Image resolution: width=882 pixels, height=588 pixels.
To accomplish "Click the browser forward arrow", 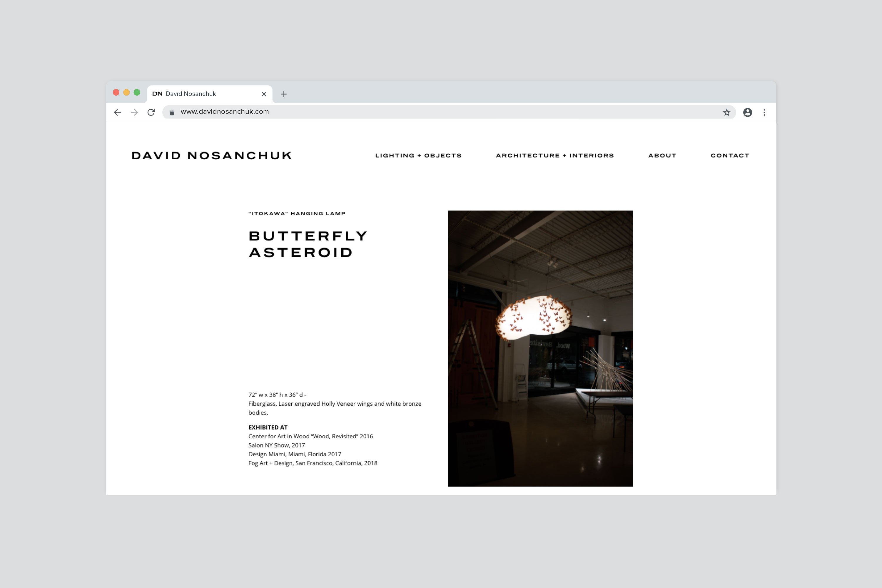I will coord(134,113).
